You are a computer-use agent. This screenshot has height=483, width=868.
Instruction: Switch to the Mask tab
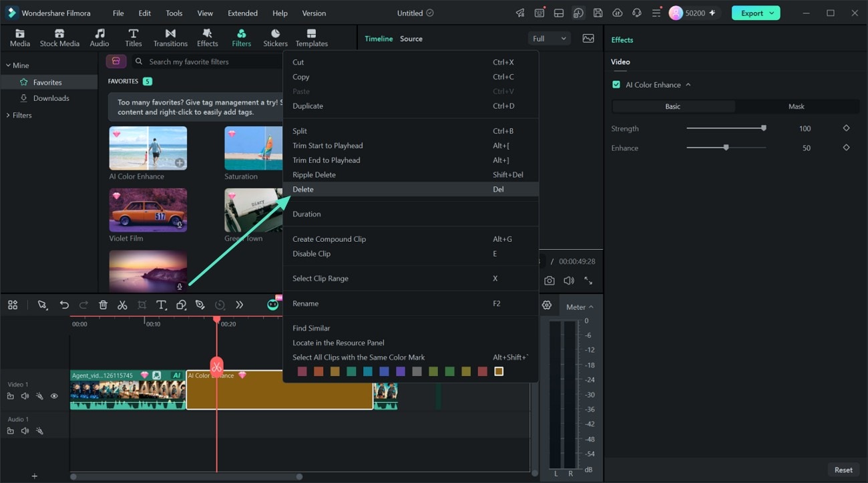pos(797,106)
